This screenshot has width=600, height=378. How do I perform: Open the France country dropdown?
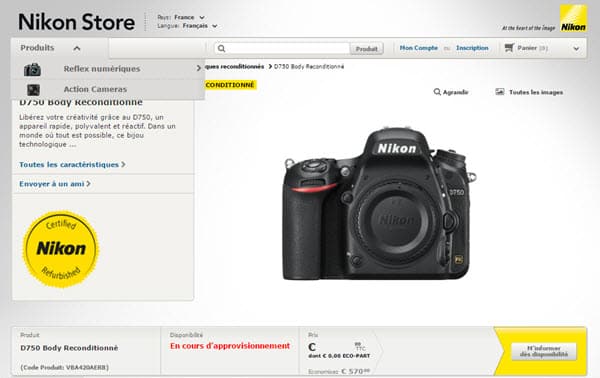[x=189, y=17]
